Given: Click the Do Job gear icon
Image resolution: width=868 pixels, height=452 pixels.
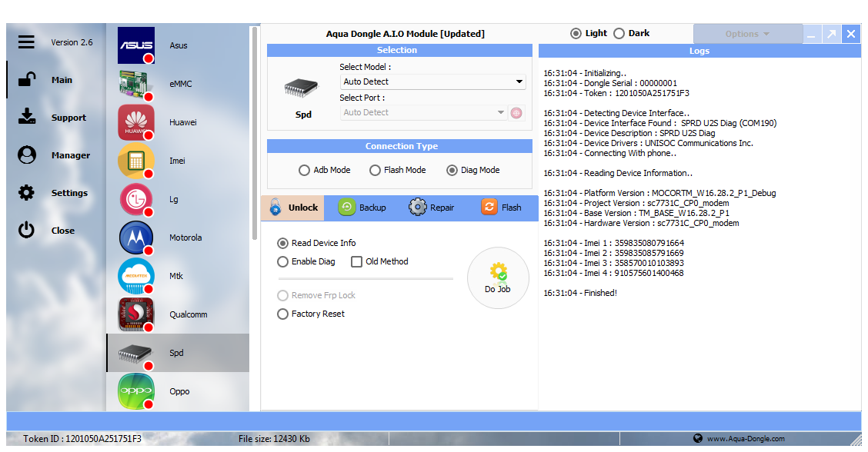Looking at the screenshot, I should tap(498, 271).
